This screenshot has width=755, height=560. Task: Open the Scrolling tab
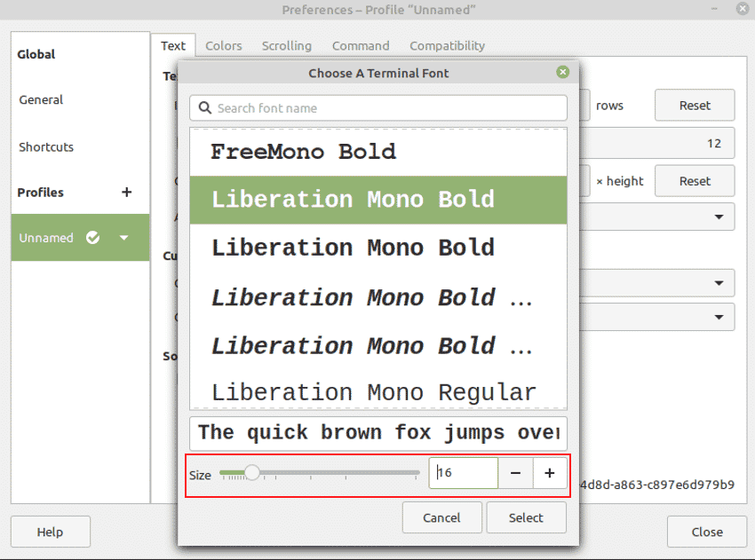(287, 45)
